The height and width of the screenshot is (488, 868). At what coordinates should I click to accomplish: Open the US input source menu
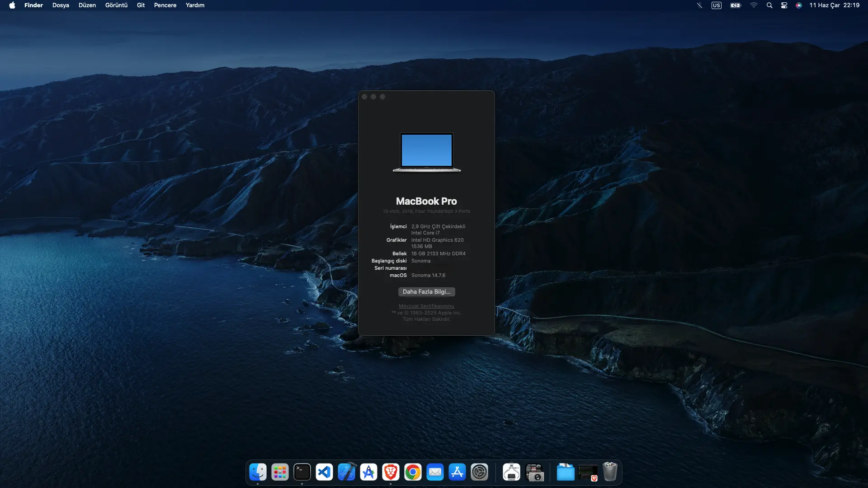(x=717, y=5)
